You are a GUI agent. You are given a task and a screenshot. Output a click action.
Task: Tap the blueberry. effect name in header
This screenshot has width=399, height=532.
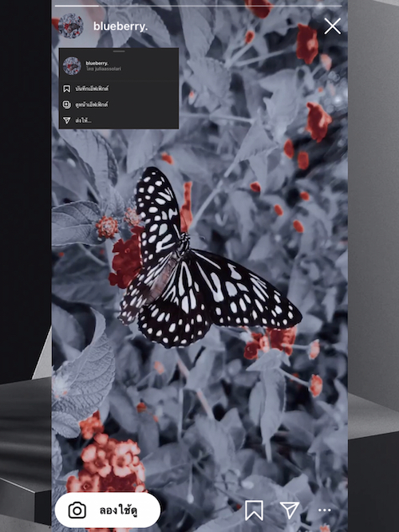120,26
